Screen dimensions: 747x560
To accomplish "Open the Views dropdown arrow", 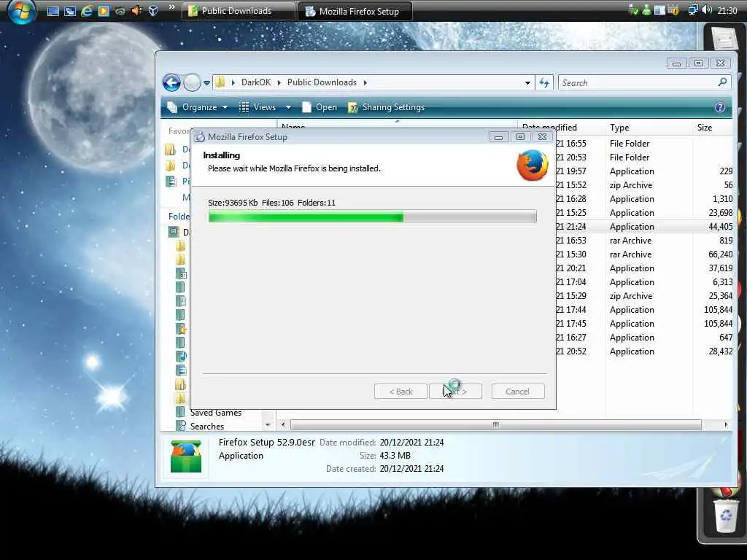I will [288, 108].
